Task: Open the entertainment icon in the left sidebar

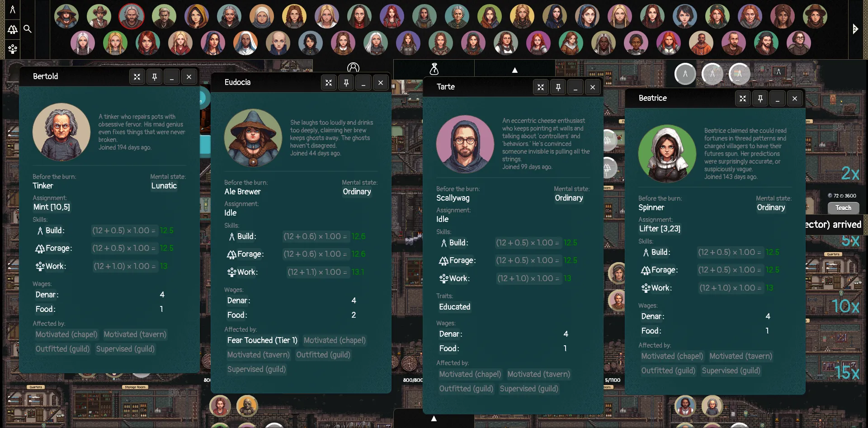Action: (x=13, y=49)
